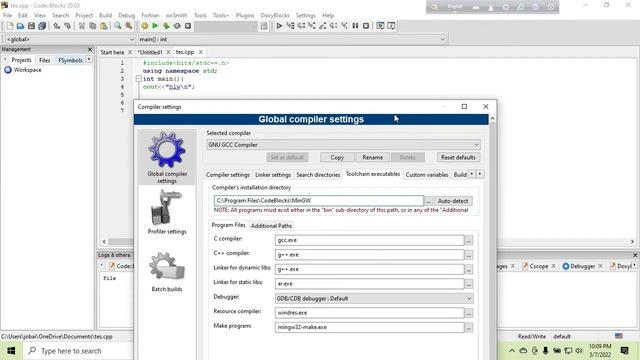The image size is (640, 360).
Task: Expand the Selected compiler GNU GCC dropdown
Action: 343,144
